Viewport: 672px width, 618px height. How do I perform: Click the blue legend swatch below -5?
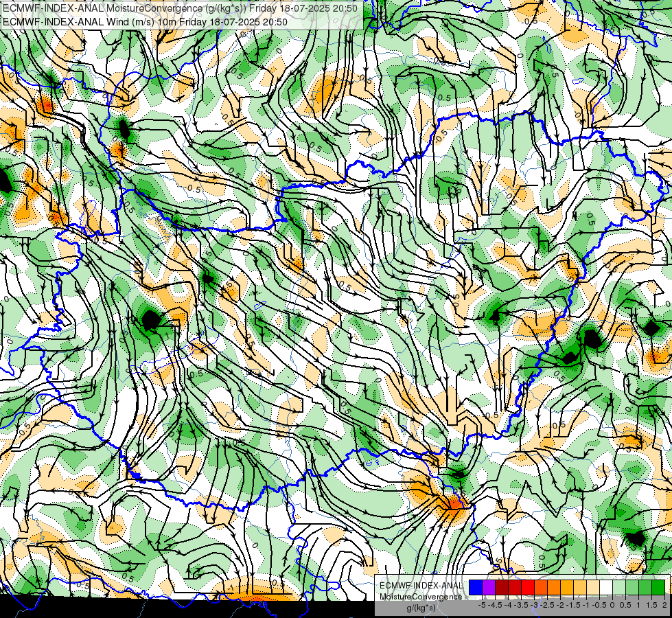pos(476,588)
